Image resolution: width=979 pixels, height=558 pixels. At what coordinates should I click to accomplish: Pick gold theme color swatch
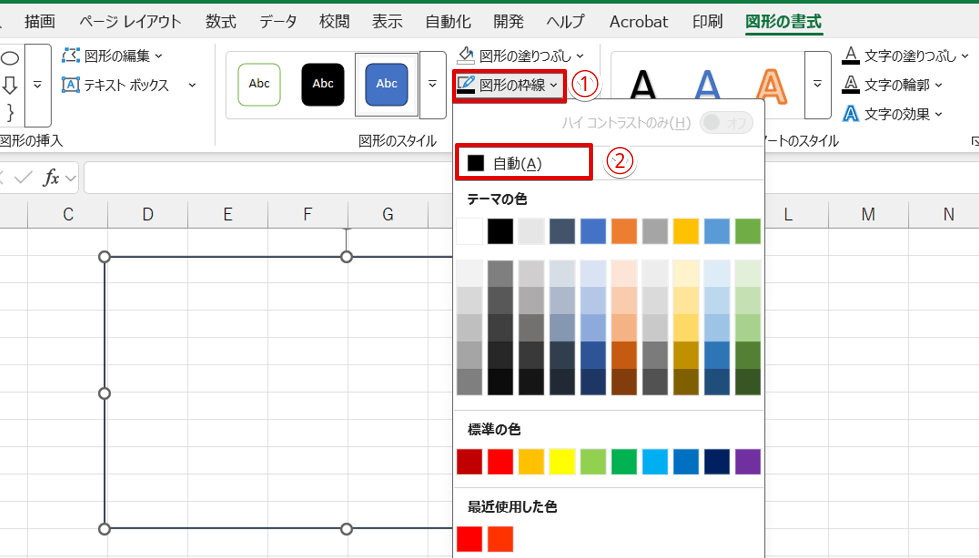(686, 232)
